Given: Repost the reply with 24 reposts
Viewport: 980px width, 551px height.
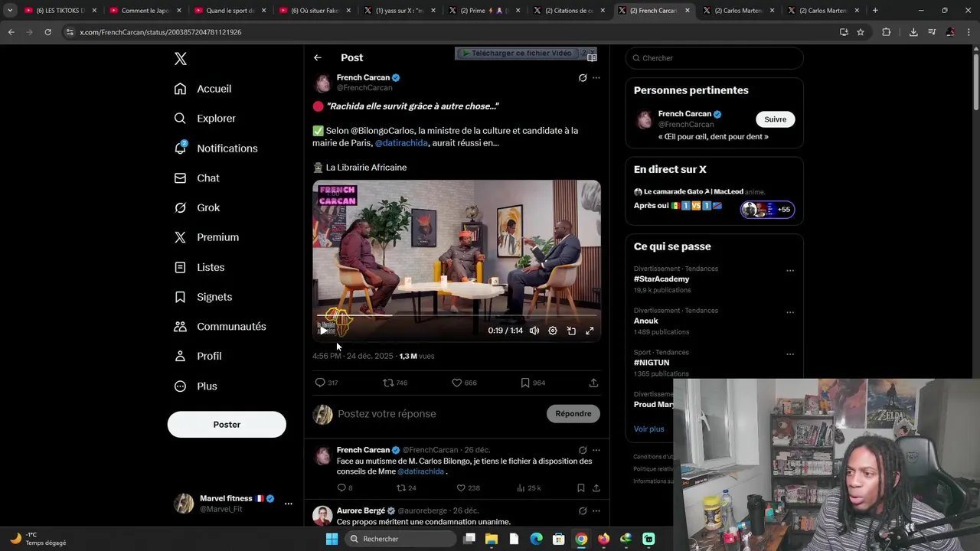Looking at the screenshot, I should pos(406,488).
